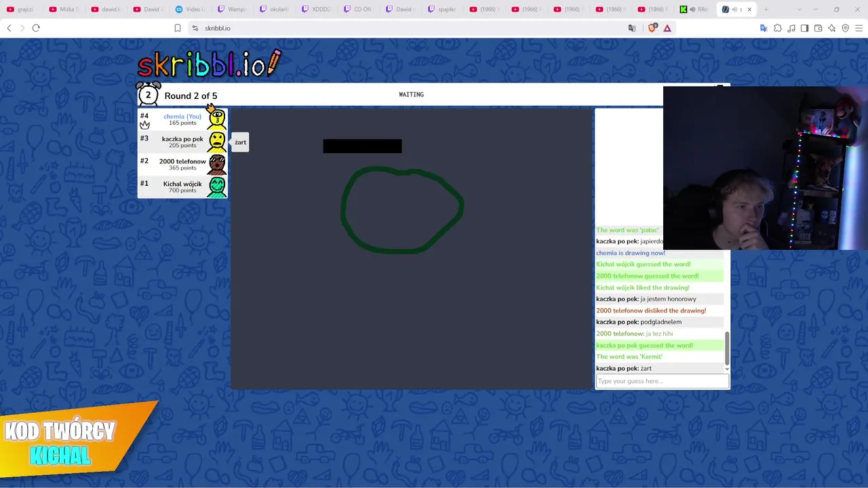Click the 'Round 2 of 5' label
This screenshot has height=488, width=868.
pos(191,96)
